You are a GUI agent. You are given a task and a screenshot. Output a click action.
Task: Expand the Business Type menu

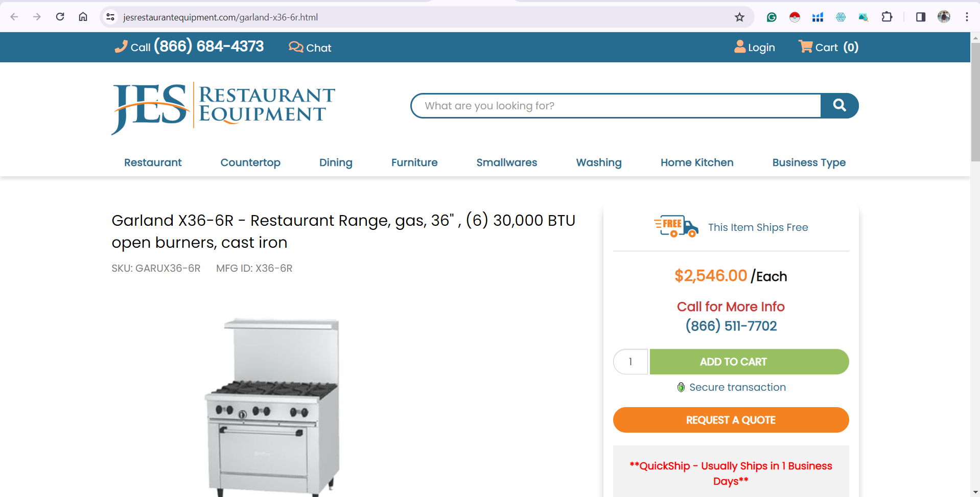[809, 162]
